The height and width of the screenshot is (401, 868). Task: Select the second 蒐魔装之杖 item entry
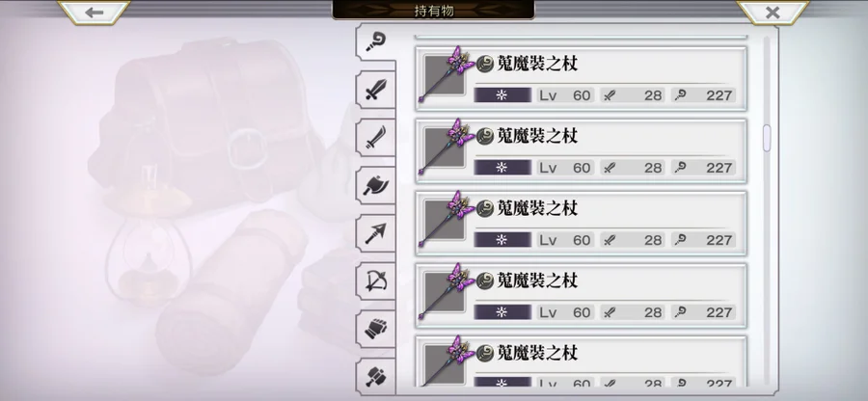click(x=581, y=151)
